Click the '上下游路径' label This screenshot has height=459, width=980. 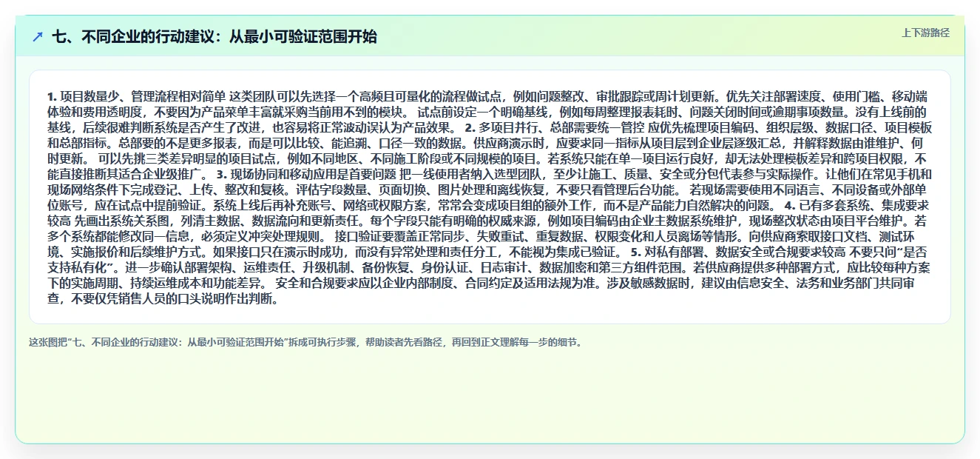pos(925,33)
